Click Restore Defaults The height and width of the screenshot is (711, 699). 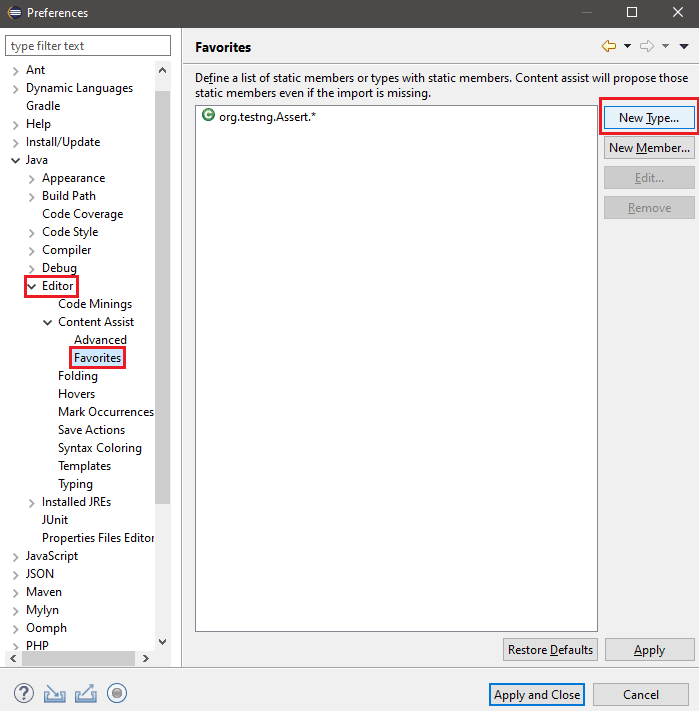click(550, 650)
